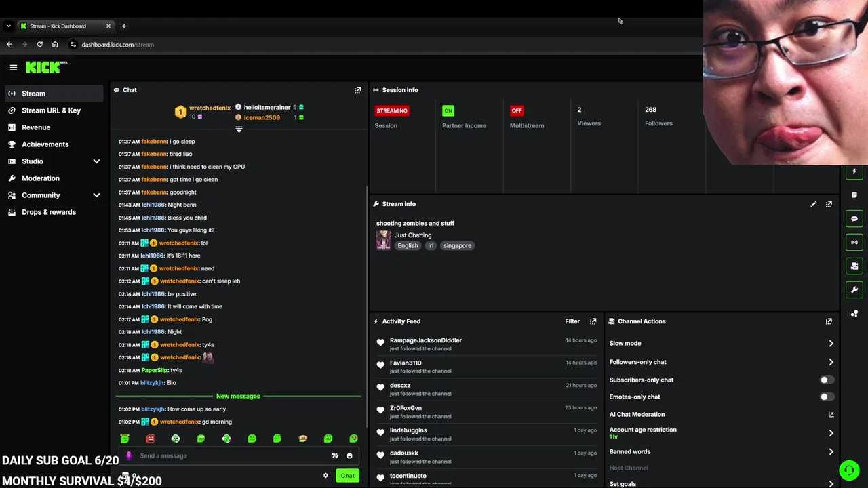Click the document icon in right sidebar
The width and height of the screenshot is (868, 488).
tap(854, 195)
